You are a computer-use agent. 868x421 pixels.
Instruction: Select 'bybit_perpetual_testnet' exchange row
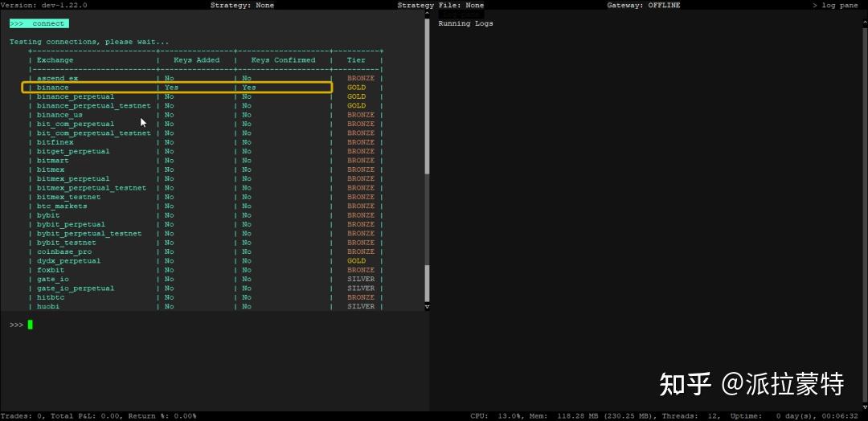pyautogui.click(x=206, y=234)
